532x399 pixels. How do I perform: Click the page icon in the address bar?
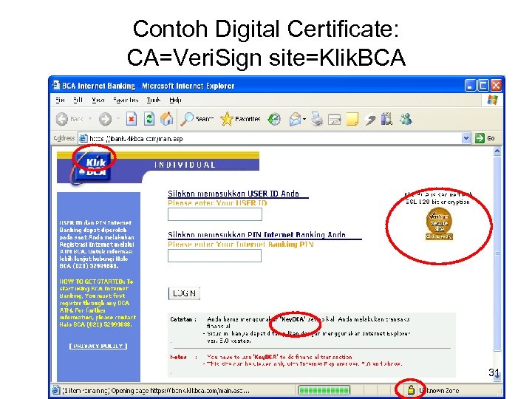(83, 138)
